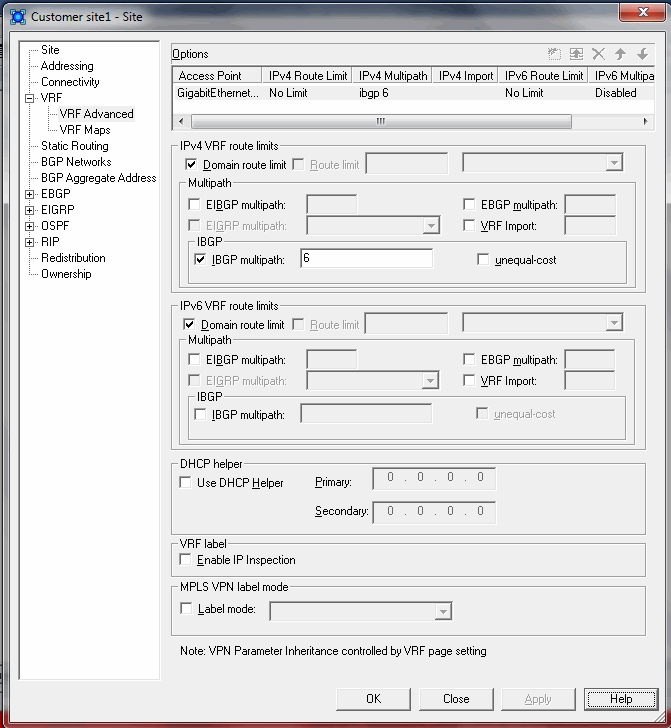Check the Label mode checkbox
The image size is (671, 728).
pyautogui.click(x=186, y=608)
